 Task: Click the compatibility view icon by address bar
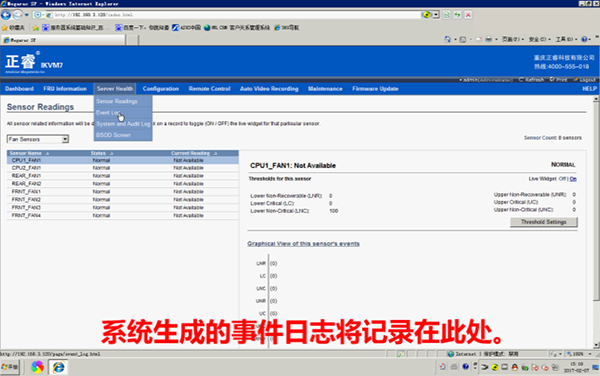click(447, 15)
